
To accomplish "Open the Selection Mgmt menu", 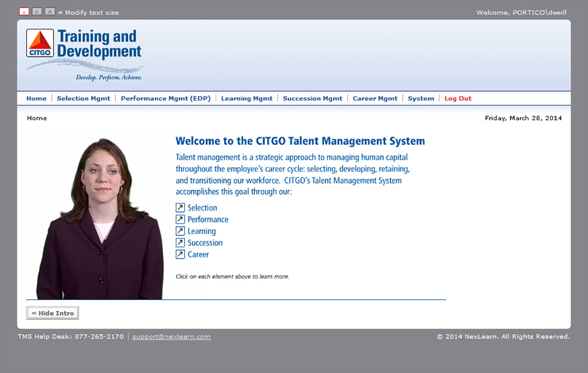I will click(84, 98).
